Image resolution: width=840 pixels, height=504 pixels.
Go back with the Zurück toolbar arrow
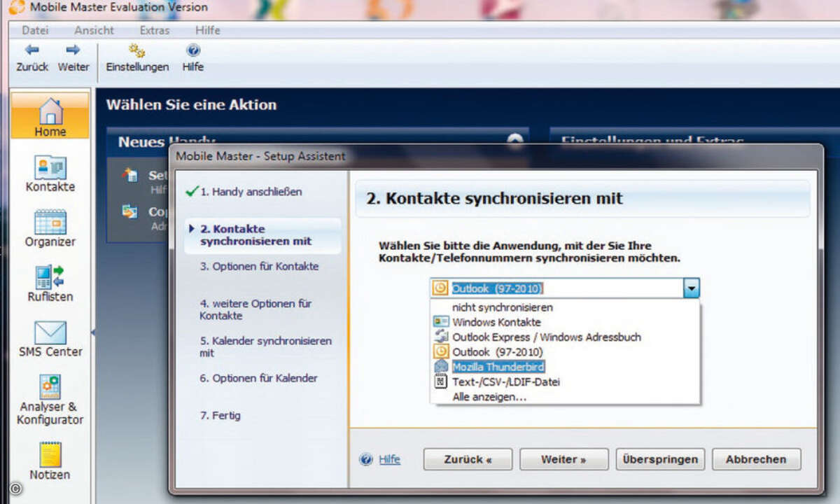(32, 50)
